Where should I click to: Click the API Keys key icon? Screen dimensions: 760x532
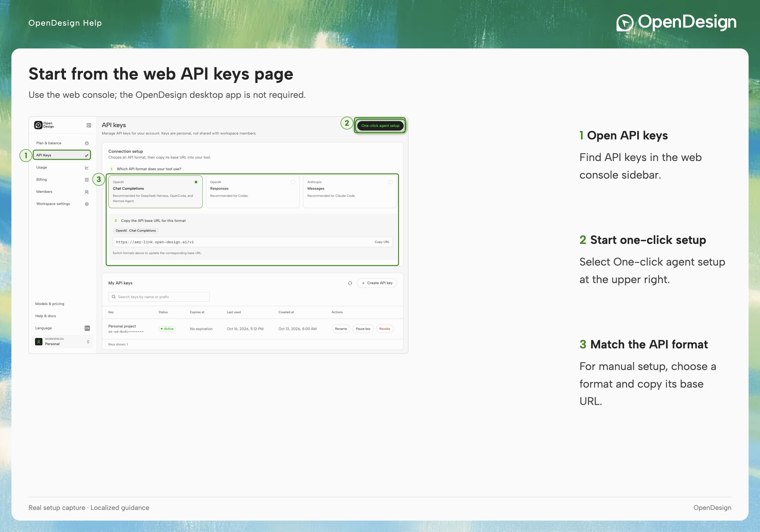[87, 155]
